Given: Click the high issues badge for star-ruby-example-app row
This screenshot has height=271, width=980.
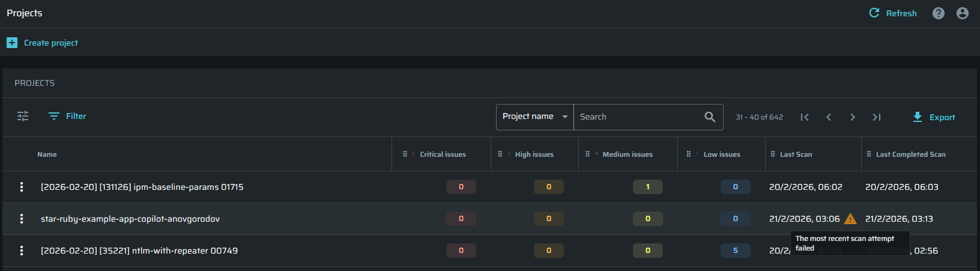Looking at the screenshot, I should 549,219.
